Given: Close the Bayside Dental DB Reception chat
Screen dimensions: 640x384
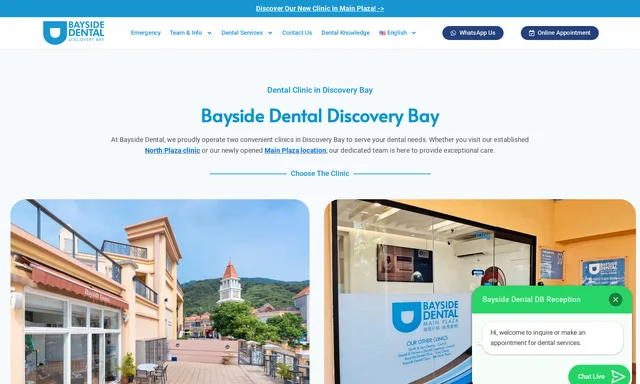Looking at the screenshot, I should [616, 300].
